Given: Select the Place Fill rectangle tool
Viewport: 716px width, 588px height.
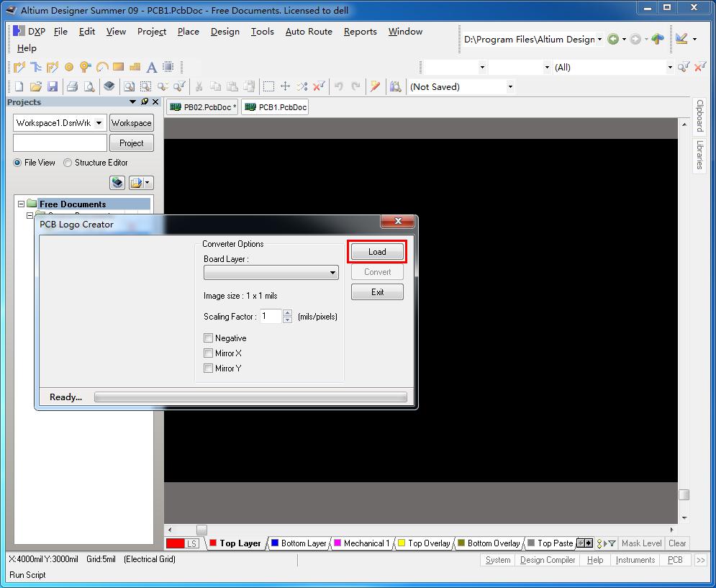Looking at the screenshot, I should [x=118, y=67].
